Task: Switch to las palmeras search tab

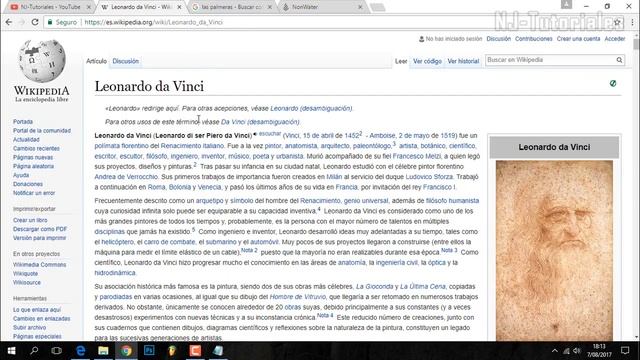Action: (x=231, y=7)
